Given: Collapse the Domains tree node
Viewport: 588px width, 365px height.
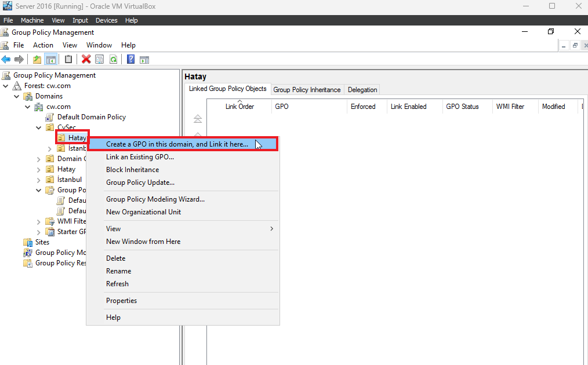Looking at the screenshot, I should [16, 96].
